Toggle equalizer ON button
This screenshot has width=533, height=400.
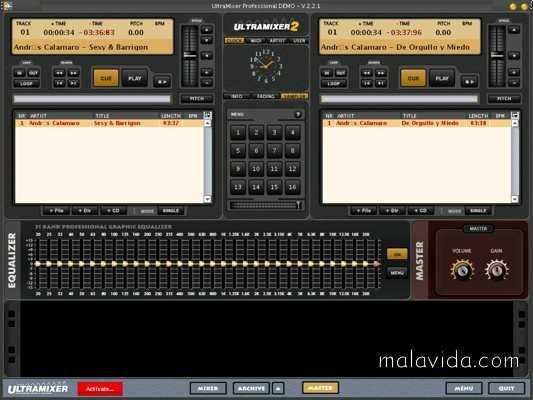pyautogui.click(x=397, y=254)
